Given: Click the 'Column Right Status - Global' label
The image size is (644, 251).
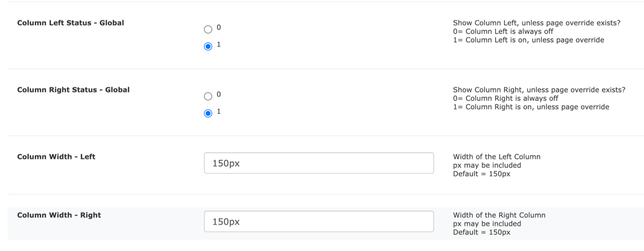Looking at the screenshot, I should point(74,90).
